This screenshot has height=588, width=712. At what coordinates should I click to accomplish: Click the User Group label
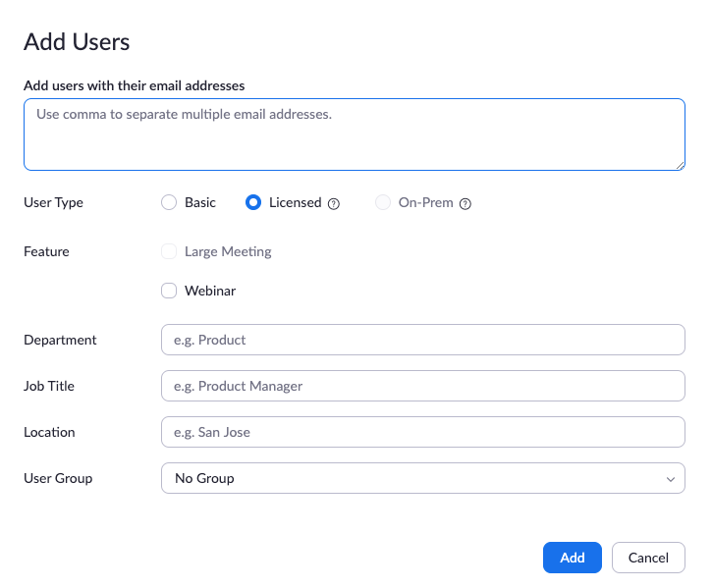point(58,479)
